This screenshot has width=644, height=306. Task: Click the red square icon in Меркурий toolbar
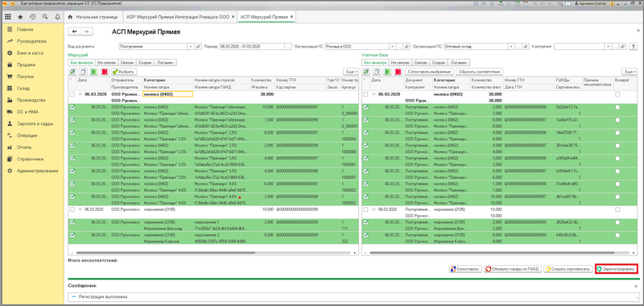pyautogui.click(x=105, y=72)
